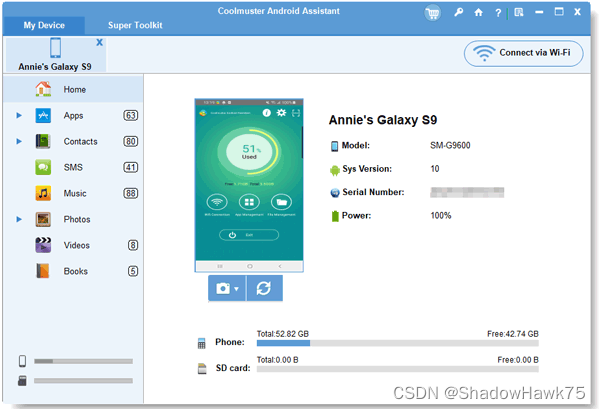Expand the Apps tree arrow
Screen dimensions: 600x409
click(19, 115)
